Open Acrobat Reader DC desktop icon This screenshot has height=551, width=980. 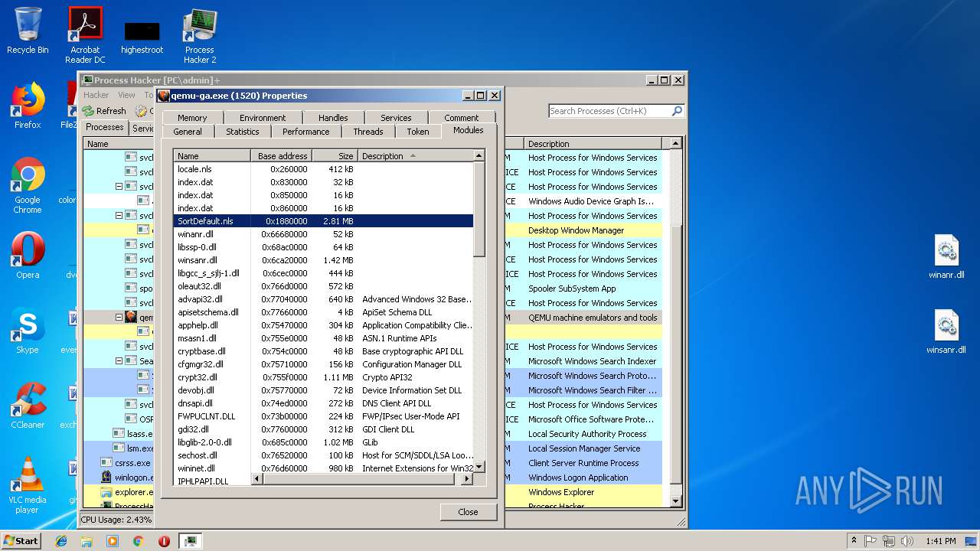(x=85, y=35)
